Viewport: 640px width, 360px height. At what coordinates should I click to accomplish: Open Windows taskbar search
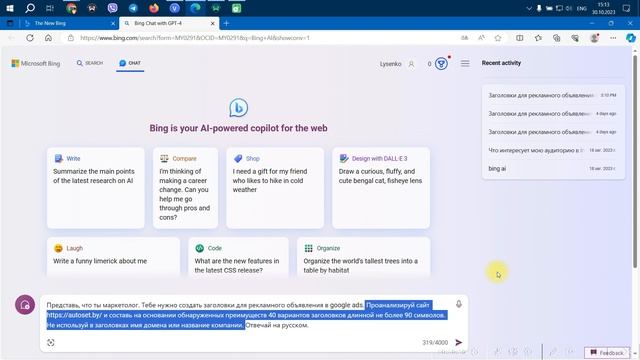[x=30, y=8]
